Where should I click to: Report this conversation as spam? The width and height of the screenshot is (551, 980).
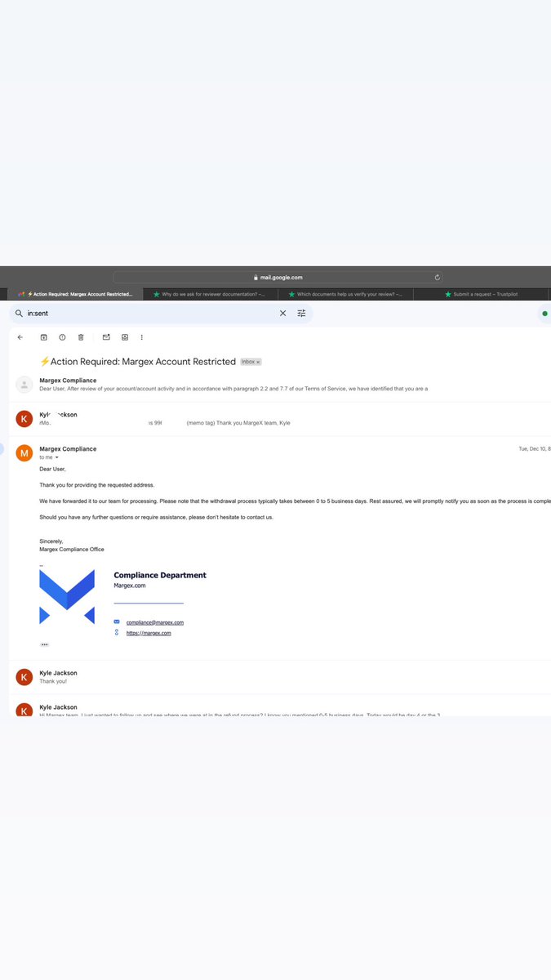63,337
